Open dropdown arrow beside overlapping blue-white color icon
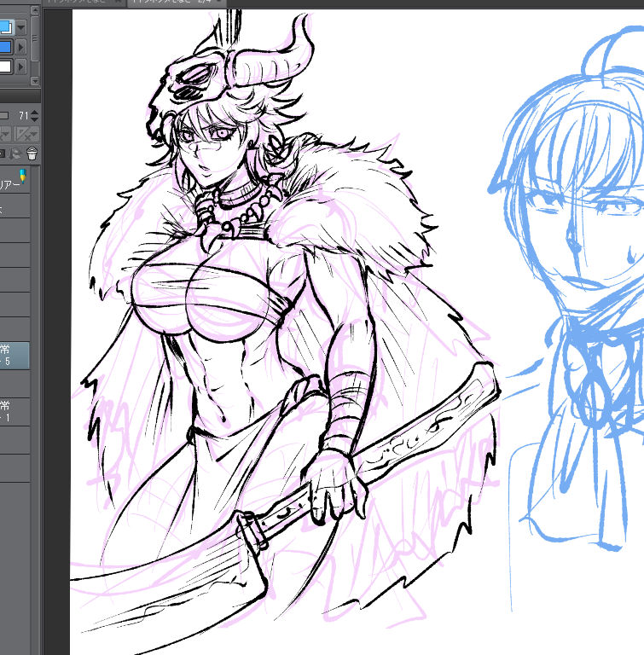The image size is (644, 655). pyautogui.click(x=20, y=27)
